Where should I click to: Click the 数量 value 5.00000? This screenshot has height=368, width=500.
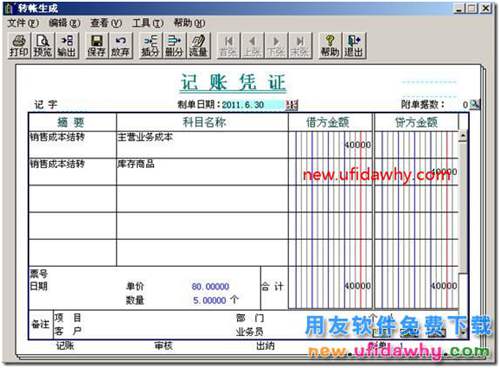[210, 300]
